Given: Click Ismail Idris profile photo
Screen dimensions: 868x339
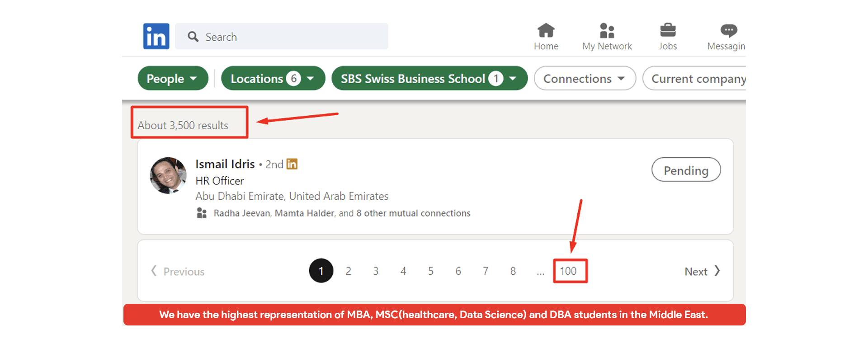Looking at the screenshot, I should point(168,175).
